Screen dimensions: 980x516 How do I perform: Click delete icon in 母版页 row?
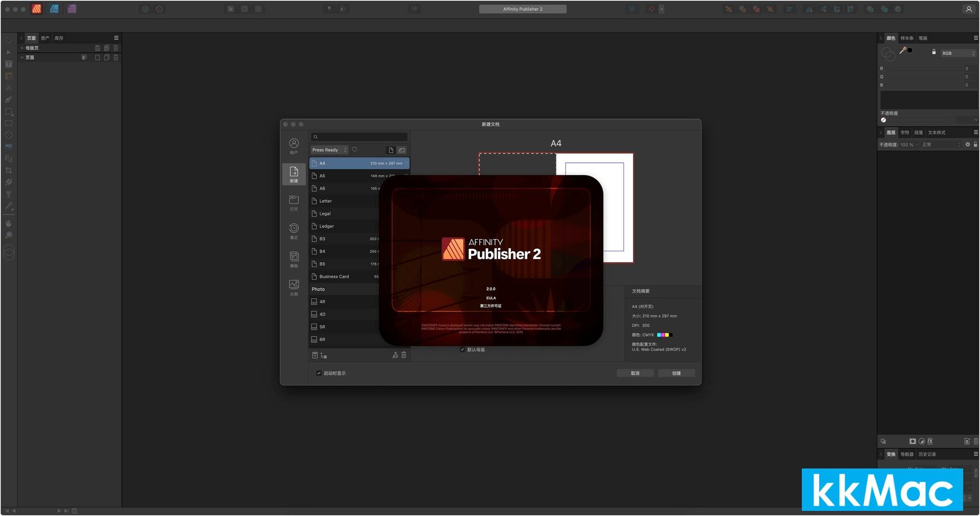point(116,48)
